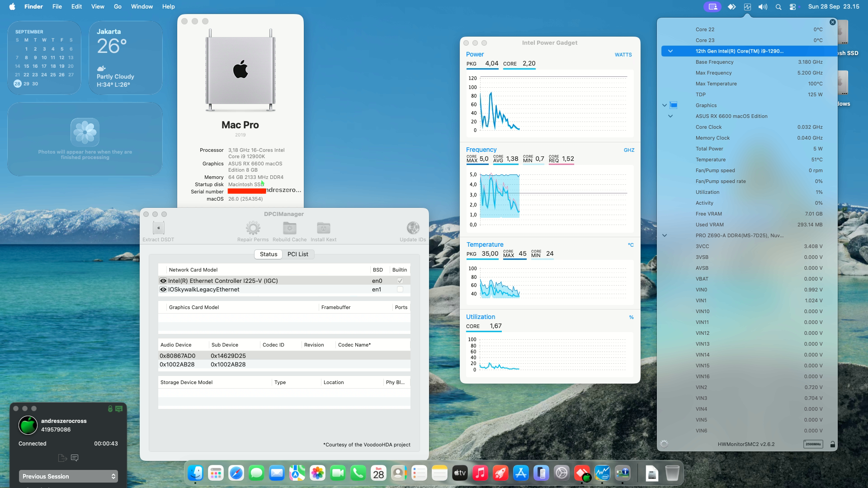Select the 0x1002AB28 audio device row
The width and height of the screenshot is (868, 488).
click(x=284, y=364)
